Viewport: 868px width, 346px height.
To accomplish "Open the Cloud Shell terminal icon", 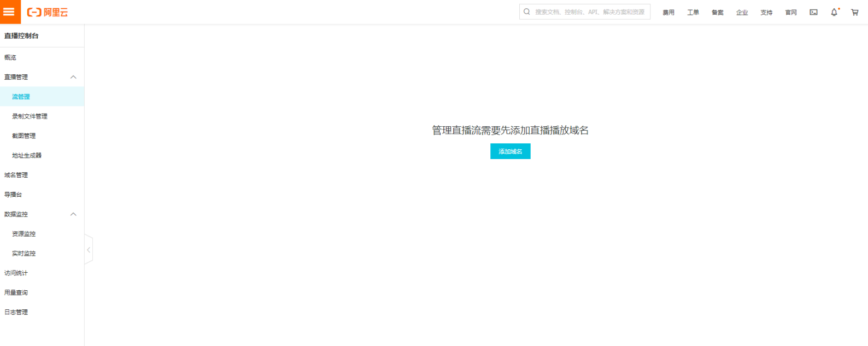I will (x=813, y=12).
